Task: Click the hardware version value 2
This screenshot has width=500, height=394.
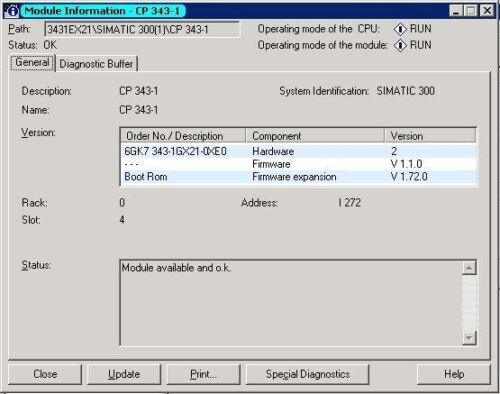Action: pos(394,151)
